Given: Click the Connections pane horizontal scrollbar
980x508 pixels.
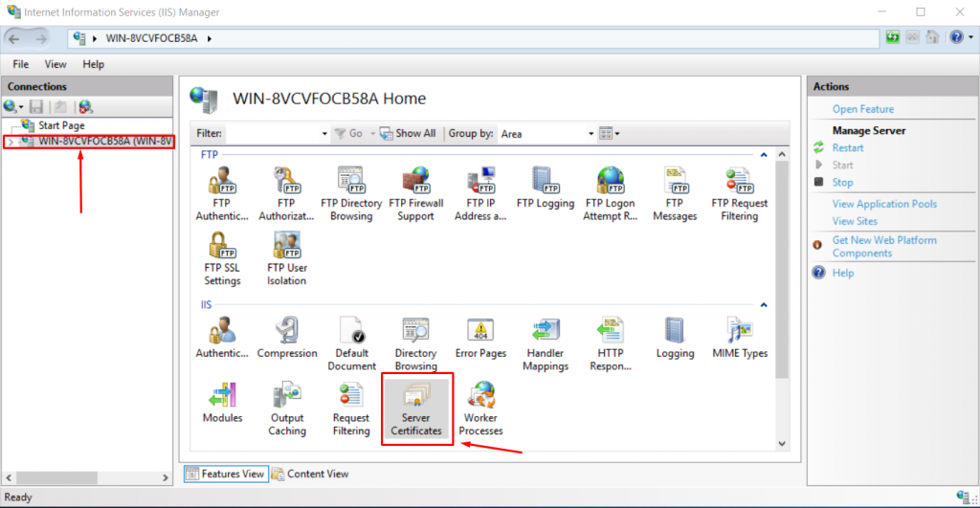Looking at the screenshot, I should click(x=56, y=478).
